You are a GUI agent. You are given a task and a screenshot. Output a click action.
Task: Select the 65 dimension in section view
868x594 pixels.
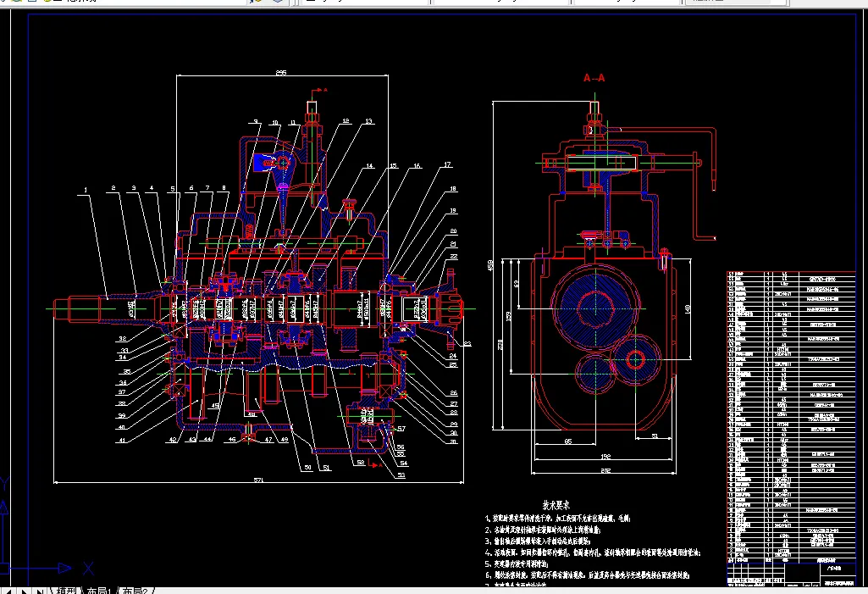coord(568,441)
